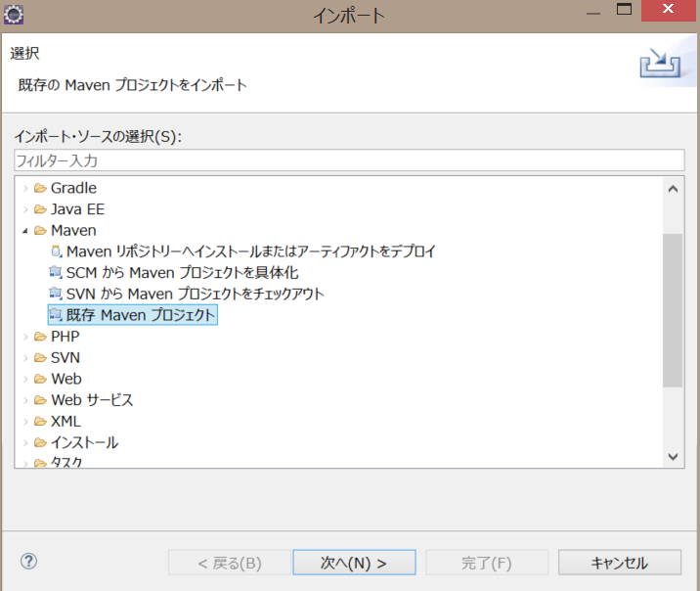Click the Maven folder icon

pyautogui.click(x=40, y=231)
